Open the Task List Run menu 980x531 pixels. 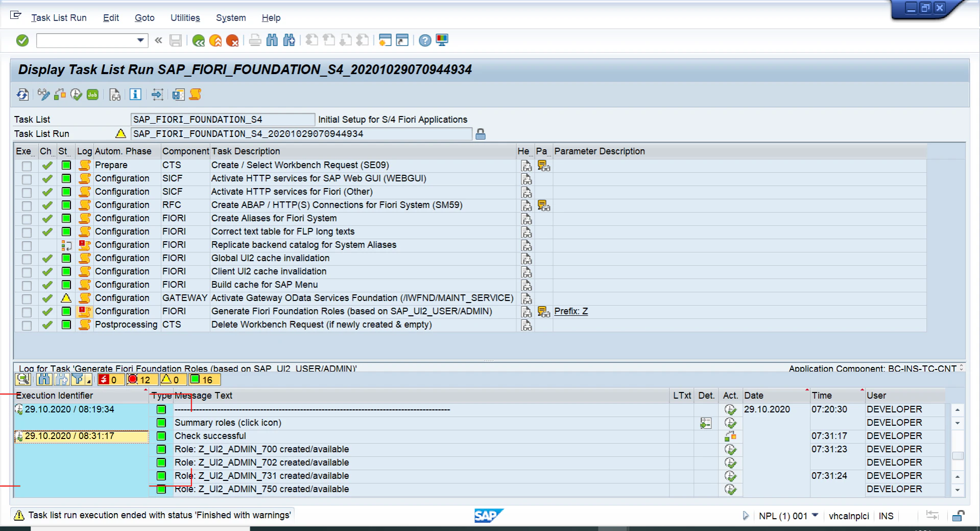[59, 18]
